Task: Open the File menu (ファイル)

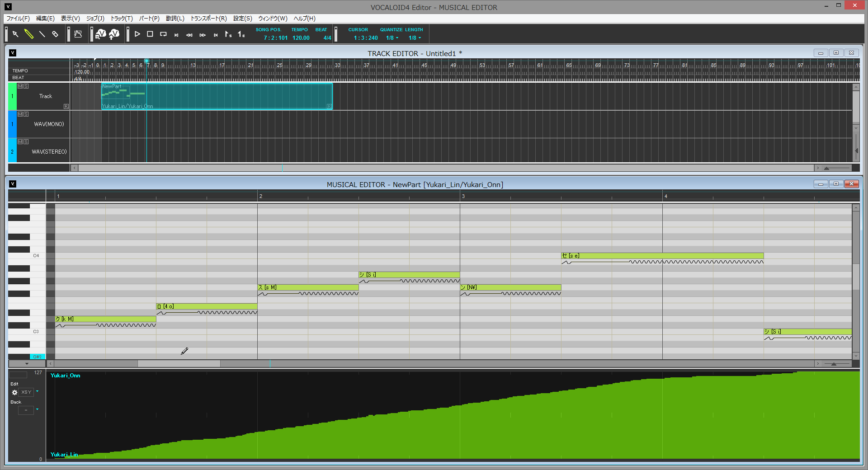Action: 18,19
